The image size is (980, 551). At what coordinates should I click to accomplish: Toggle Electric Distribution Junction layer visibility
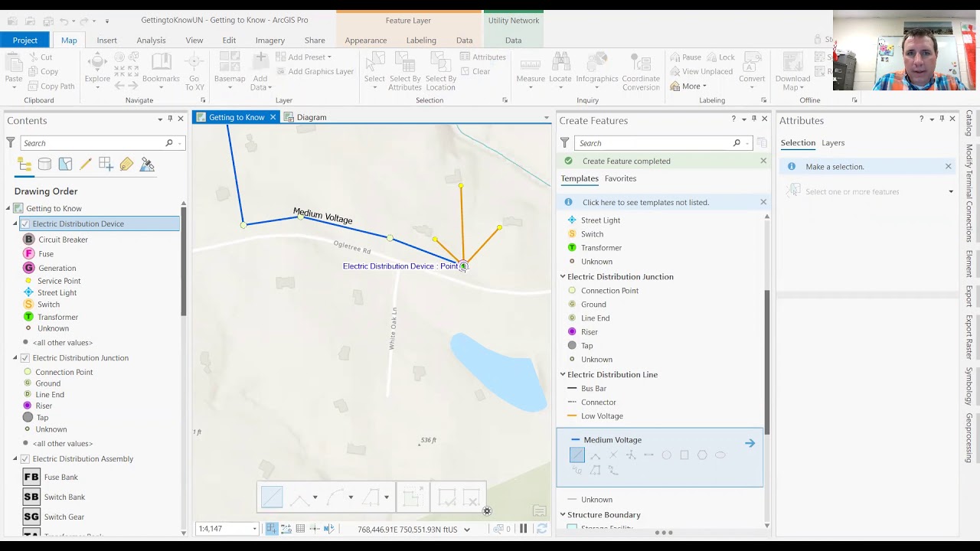(25, 358)
